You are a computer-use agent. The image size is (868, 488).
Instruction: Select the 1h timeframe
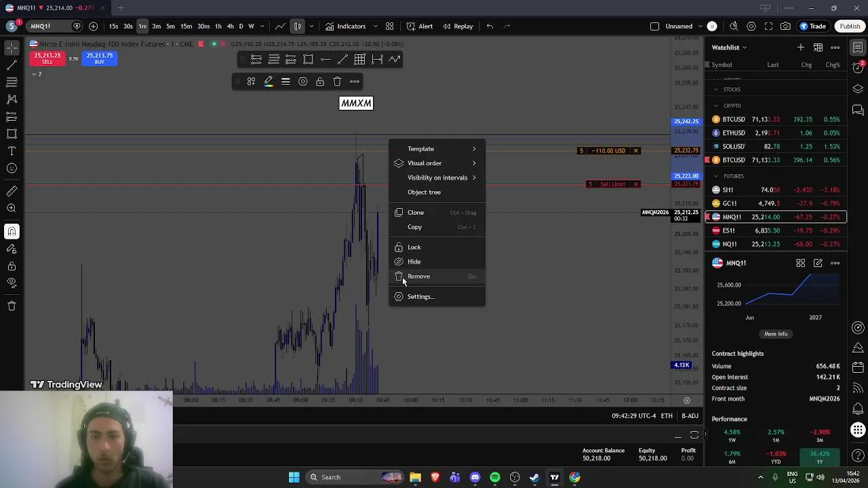(218, 26)
